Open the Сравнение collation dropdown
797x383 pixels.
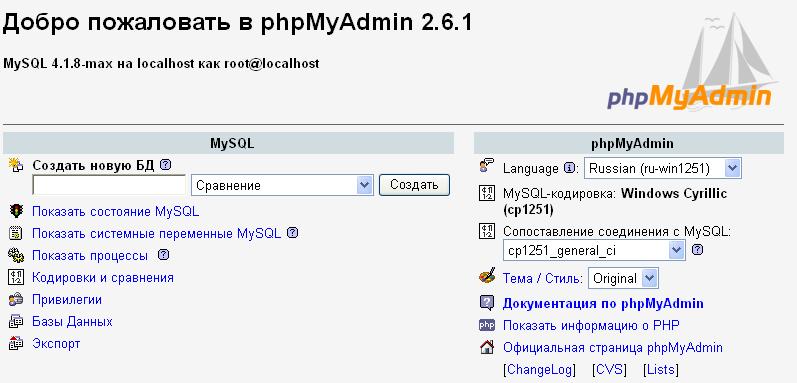(x=282, y=185)
